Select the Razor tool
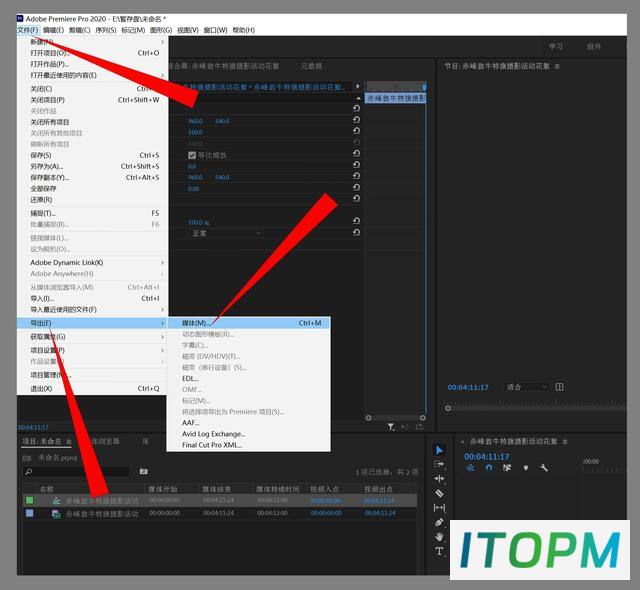The height and width of the screenshot is (590, 640). pos(439,493)
